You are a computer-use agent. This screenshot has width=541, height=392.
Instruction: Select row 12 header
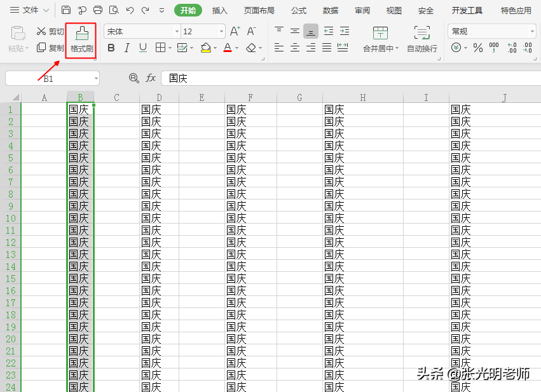point(10,242)
